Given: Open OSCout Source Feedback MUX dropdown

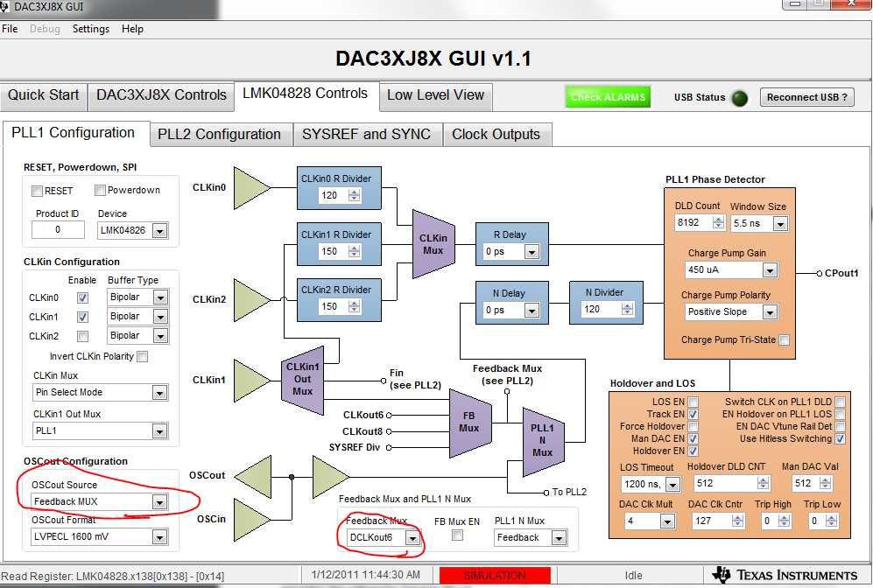Looking at the screenshot, I should click(159, 501).
